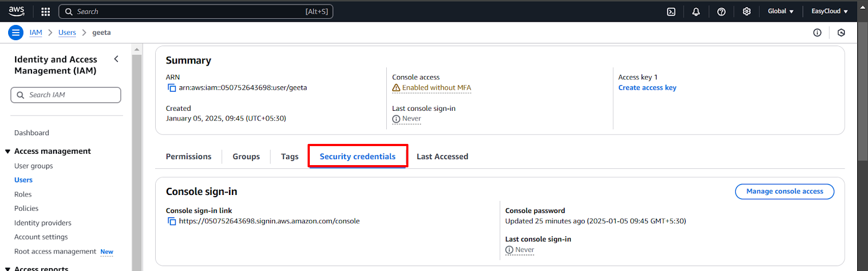The width and height of the screenshot is (868, 271).
Task: Click the AWS logo home icon
Action: click(x=16, y=11)
